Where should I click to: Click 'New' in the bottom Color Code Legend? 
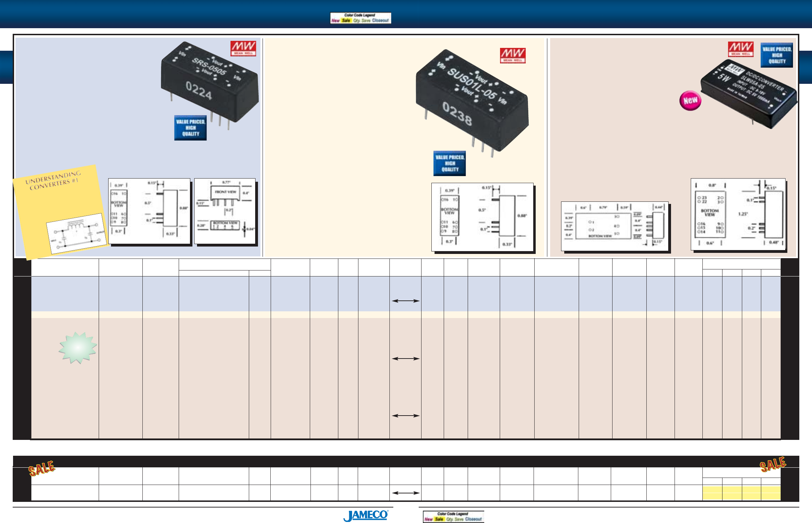point(429,519)
